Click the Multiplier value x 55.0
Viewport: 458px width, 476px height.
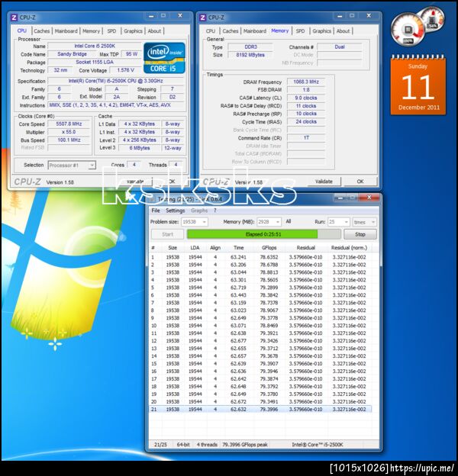click(69, 132)
